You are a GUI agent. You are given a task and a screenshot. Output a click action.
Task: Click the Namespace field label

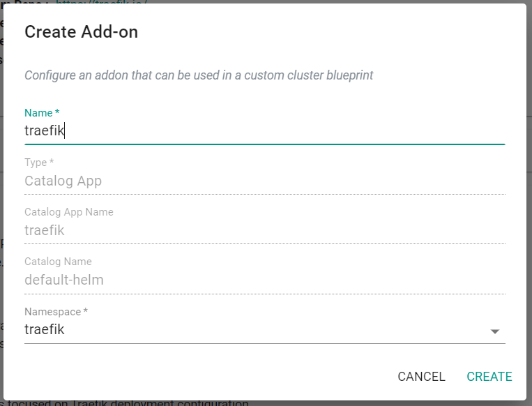point(56,312)
